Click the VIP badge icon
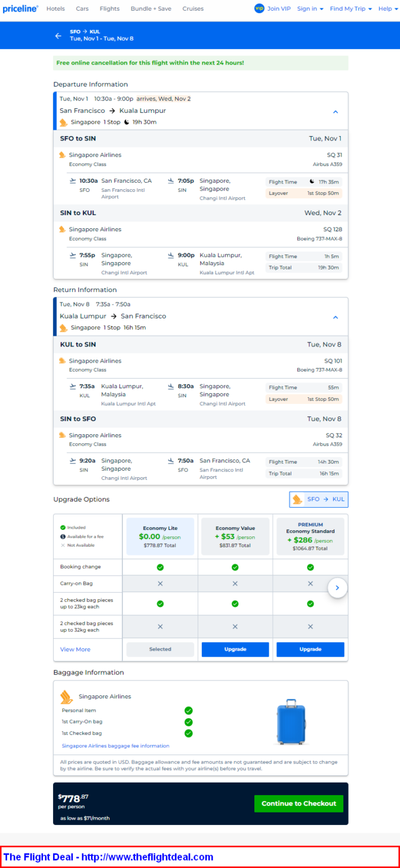 point(259,8)
